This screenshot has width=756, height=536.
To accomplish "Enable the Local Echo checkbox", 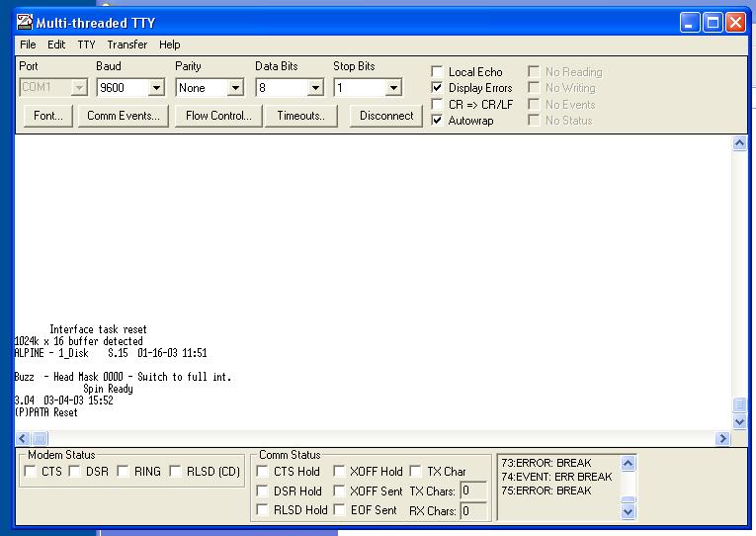I will (438, 72).
